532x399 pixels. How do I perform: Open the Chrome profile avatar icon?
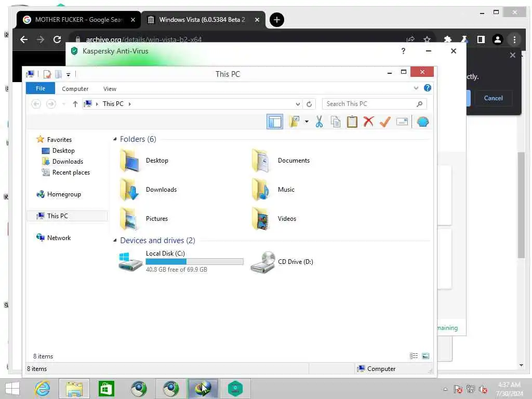pyautogui.click(x=497, y=39)
